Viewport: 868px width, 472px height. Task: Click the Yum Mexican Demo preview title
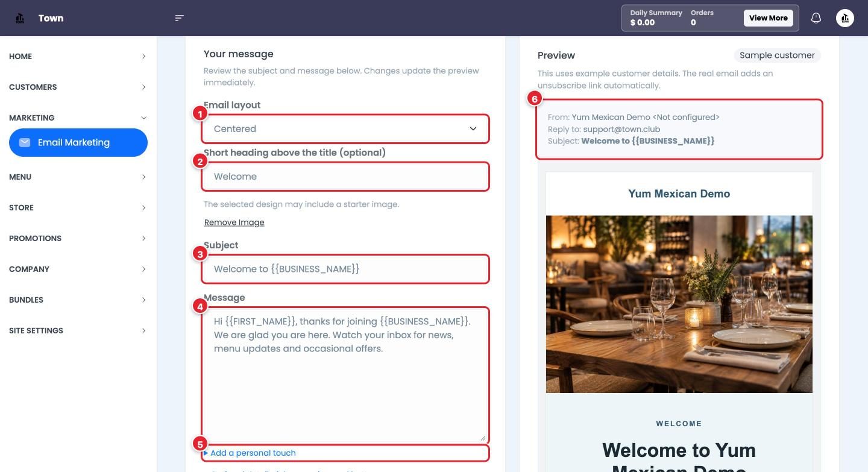679,194
